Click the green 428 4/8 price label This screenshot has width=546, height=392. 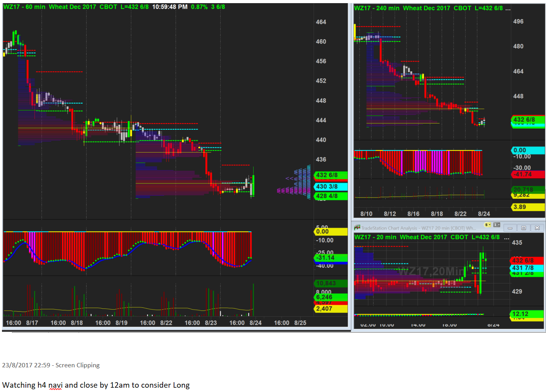click(331, 196)
